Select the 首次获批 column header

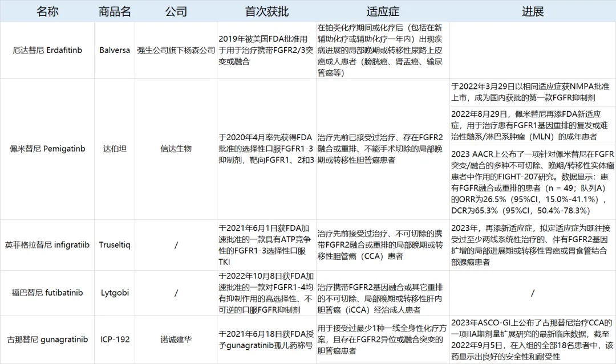[266, 11]
